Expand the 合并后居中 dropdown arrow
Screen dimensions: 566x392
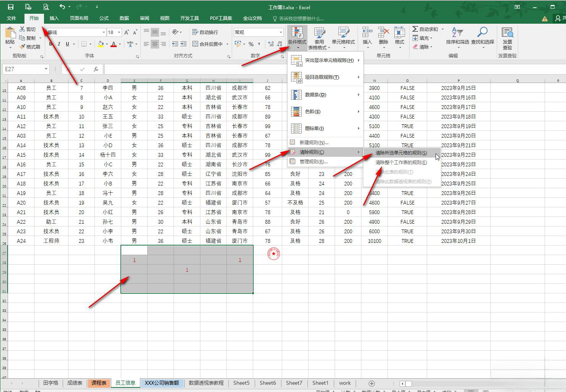[x=227, y=44]
